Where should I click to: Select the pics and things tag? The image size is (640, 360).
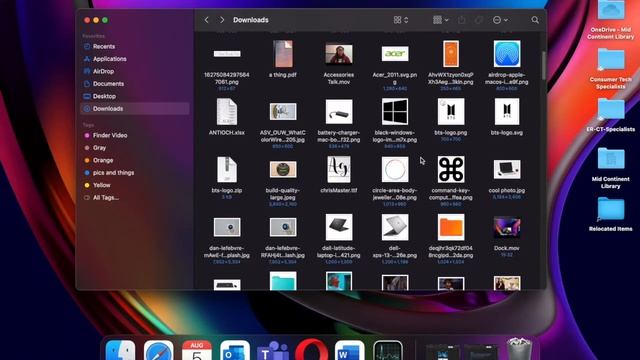[x=135, y=172]
